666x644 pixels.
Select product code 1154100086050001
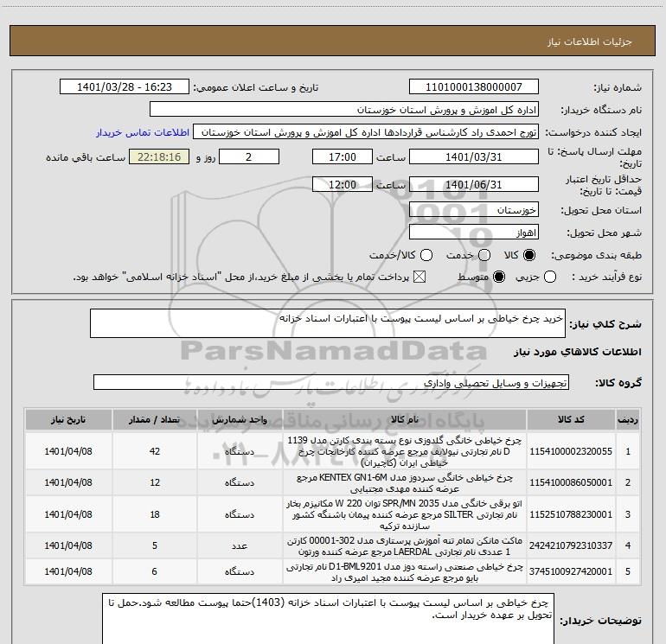click(x=571, y=482)
